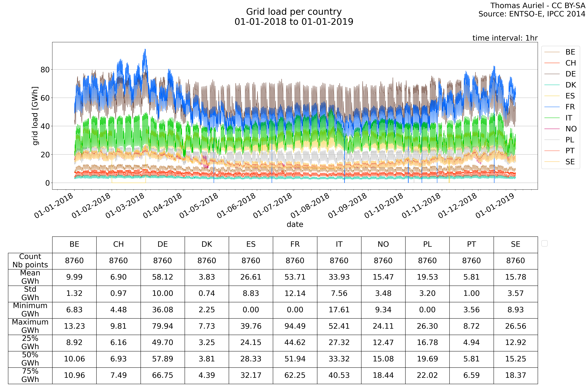
Task: Click the 01-07-2018 date axis label
Action: click(x=273, y=206)
